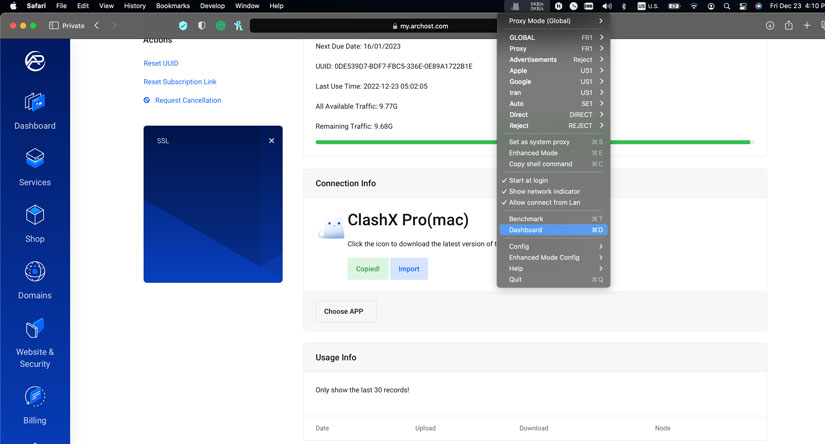Click the Private browsing label
Image resolution: width=825 pixels, height=444 pixels.
pos(73,25)
